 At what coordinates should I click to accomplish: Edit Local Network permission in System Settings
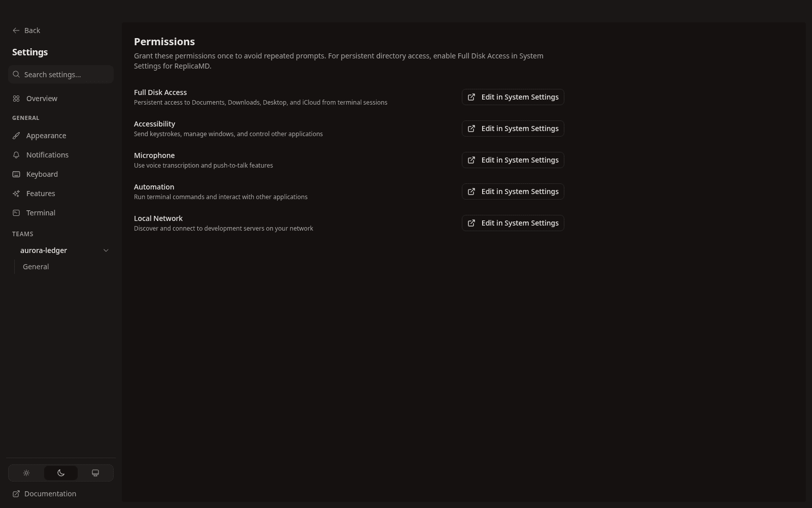[513, 223]
